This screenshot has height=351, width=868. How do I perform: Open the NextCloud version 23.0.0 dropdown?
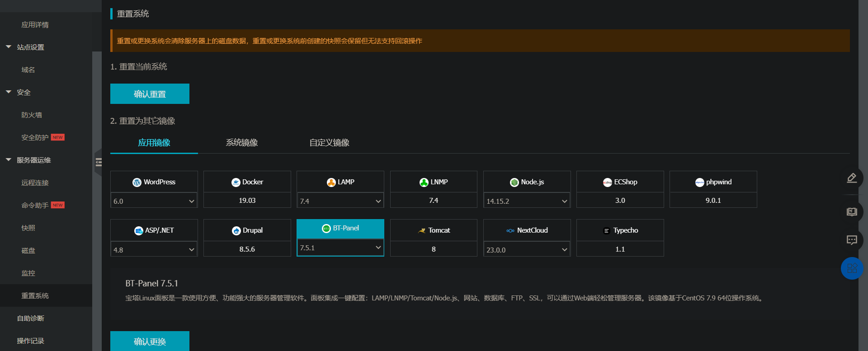[x=527, y=250]
